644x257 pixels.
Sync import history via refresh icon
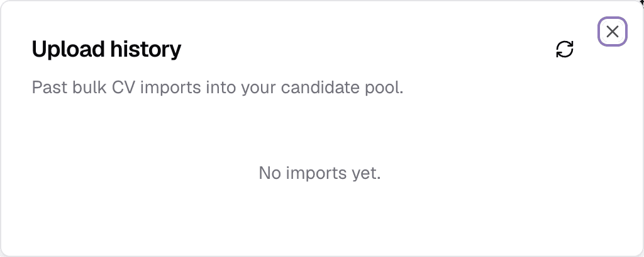(x=565, y=49)
